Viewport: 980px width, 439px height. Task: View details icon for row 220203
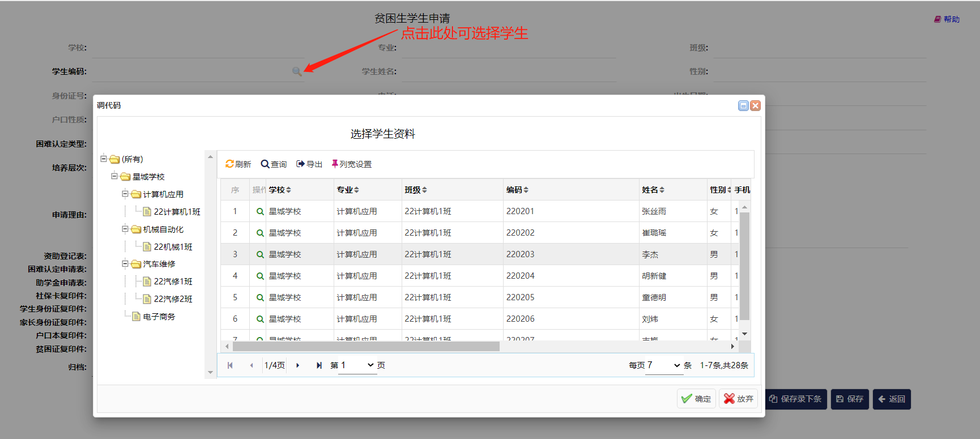[x=260, y=254]
